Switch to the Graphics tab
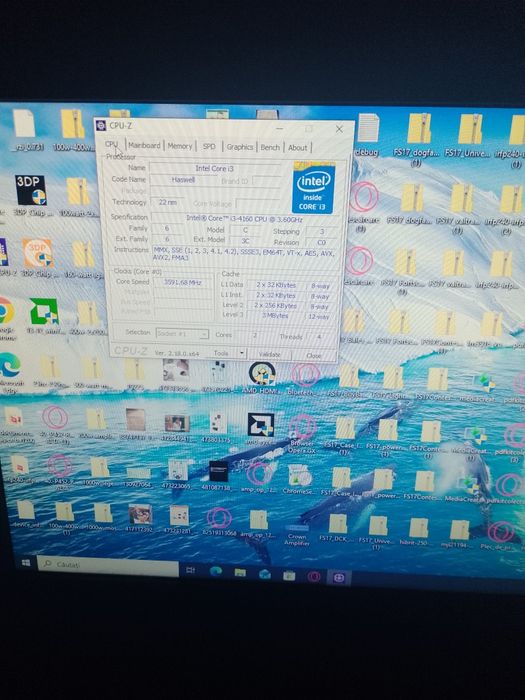The image size is (525, 700). pyautogui.click(x=240, y=147)
